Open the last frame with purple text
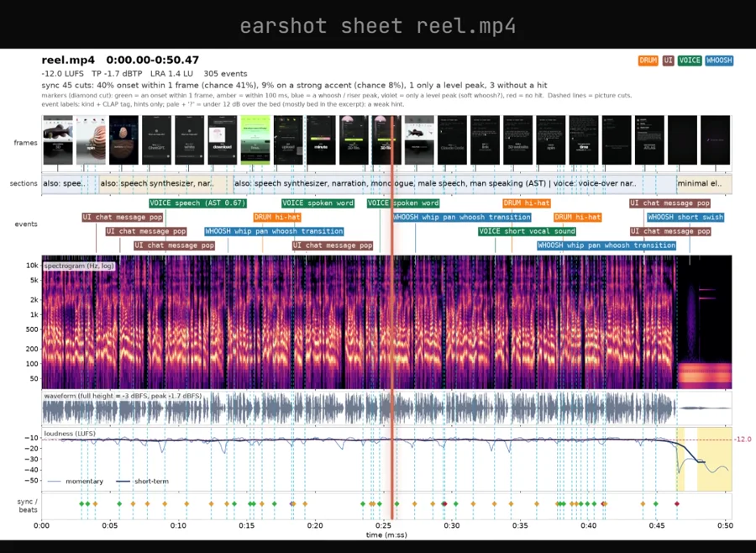Screen dimensions: 756x553 pyautogui.click(x=715, y=140)
